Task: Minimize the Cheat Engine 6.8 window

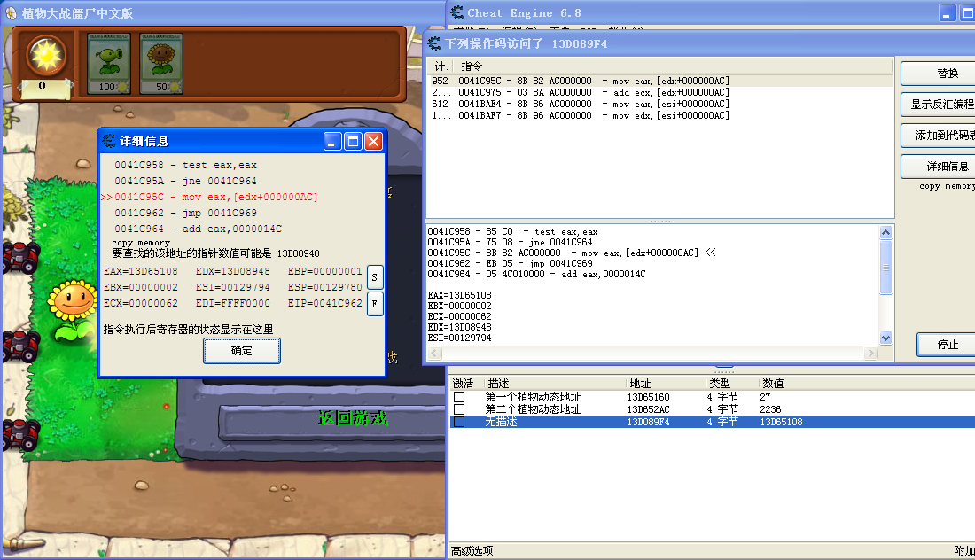Action: coord(947,13)
